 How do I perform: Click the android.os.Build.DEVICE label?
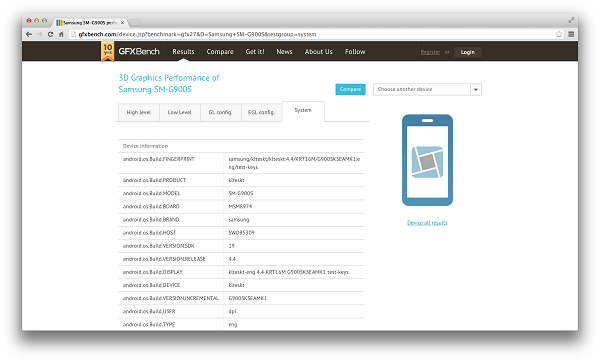pyautogui.click(x=151, y=285)
